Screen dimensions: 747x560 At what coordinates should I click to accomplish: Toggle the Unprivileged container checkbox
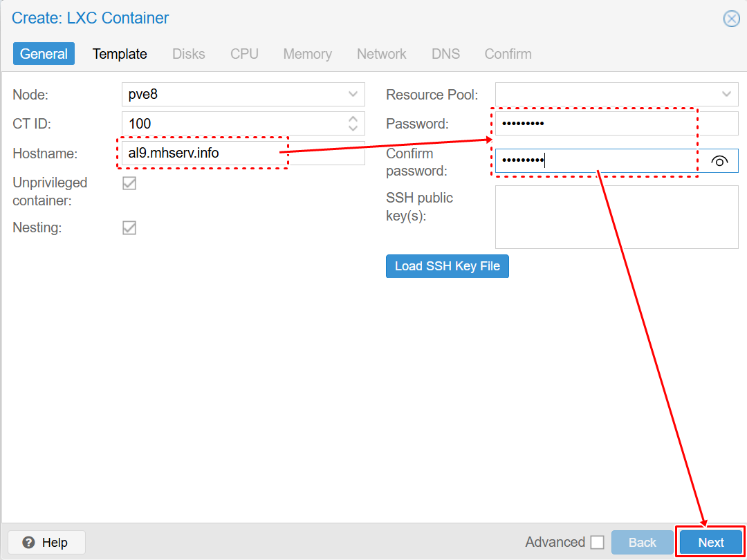pos(129,183)
